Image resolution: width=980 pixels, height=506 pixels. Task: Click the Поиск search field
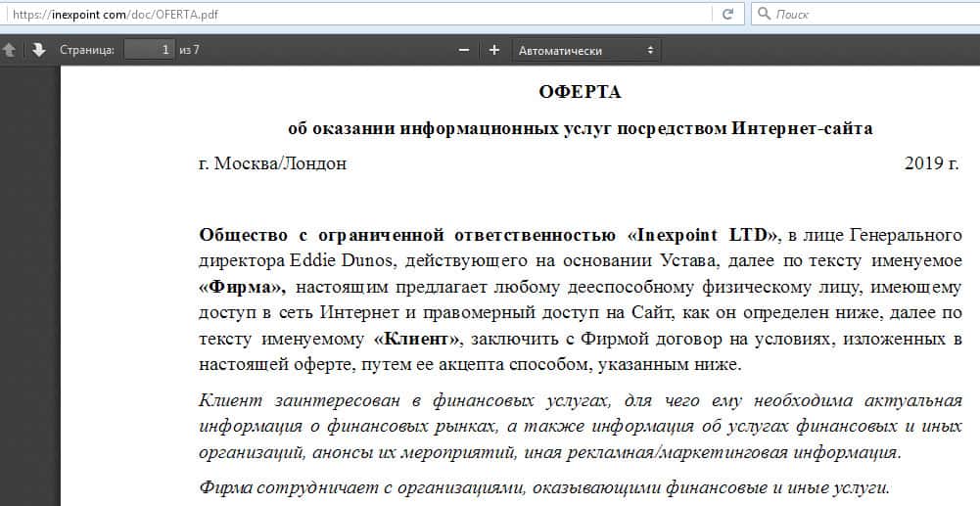tap(865, 14)
